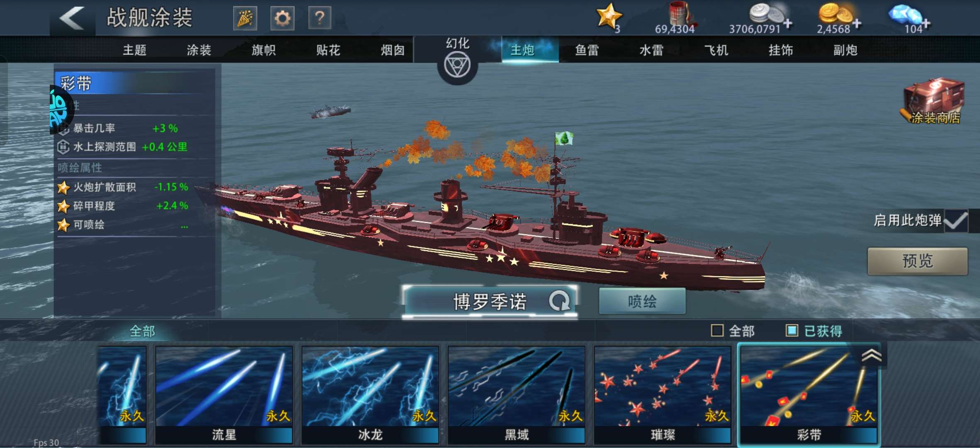The width and height of the screenshot is (980, 448).
Task: Open the 涂装商店 paint shop chest
Action: pos(934,101)
